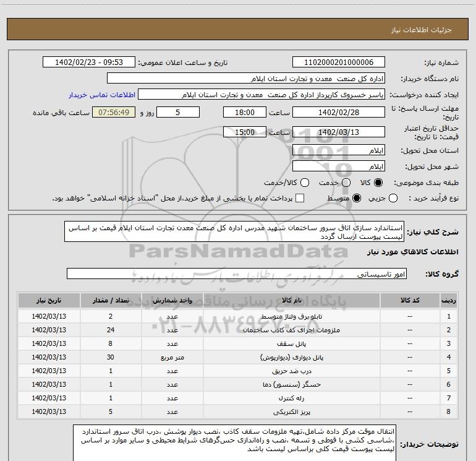Click the جزئیات اطلاعات نیاز header title
This screenshot has height=461, width=476.
point(421,30)
